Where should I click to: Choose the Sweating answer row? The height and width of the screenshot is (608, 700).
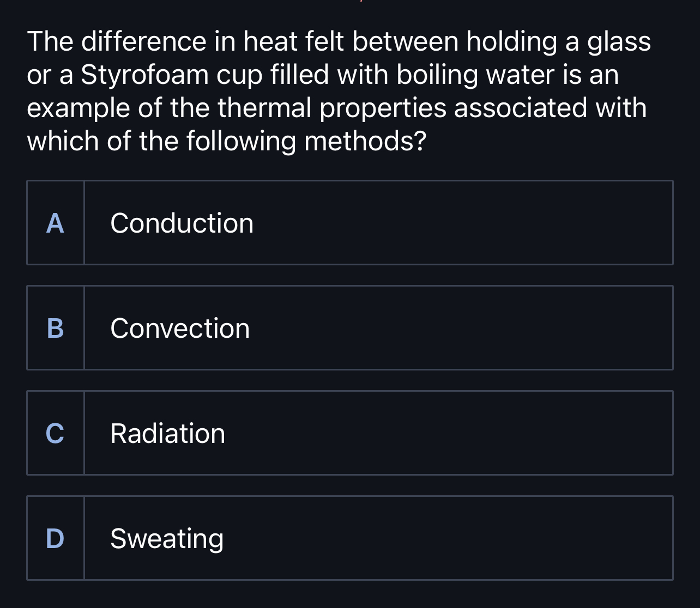click(x=349, y=538)
